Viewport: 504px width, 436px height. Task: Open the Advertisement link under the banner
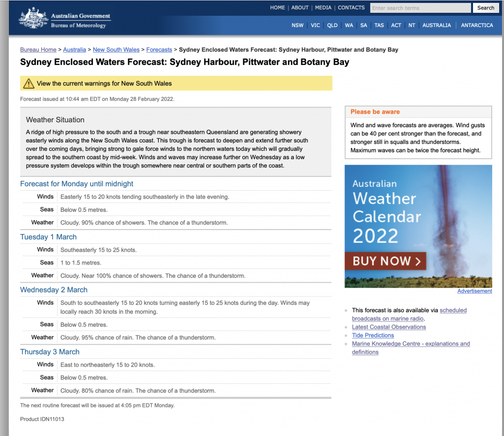(x=474, y=291)
